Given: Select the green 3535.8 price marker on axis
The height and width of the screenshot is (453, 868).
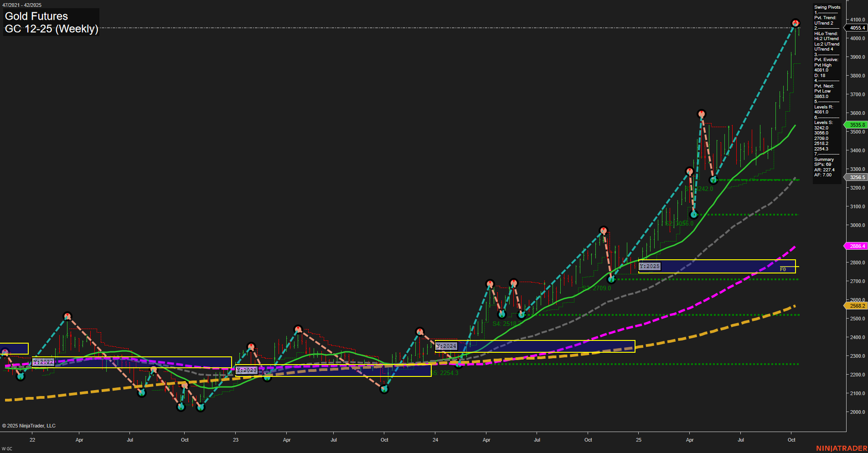Looking at the screenshot, I should (857, 124).
